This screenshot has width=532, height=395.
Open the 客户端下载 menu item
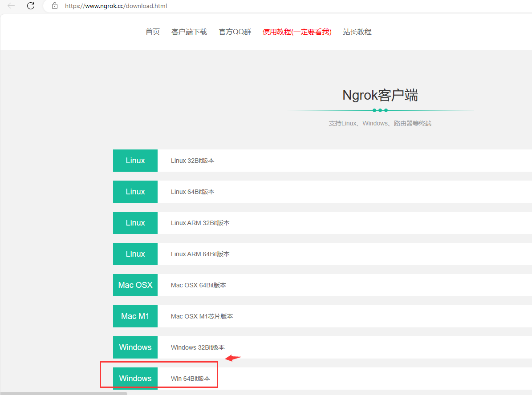tap(189, 32)
